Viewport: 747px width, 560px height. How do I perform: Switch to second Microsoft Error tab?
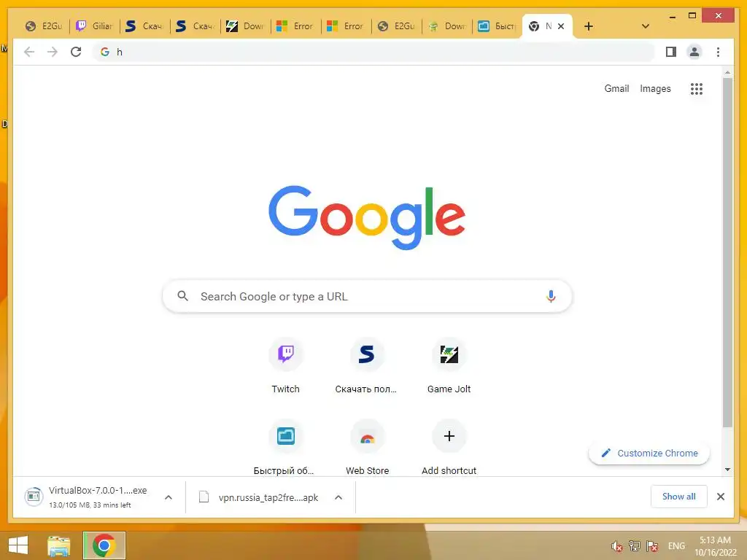click(x=346, y=26)
